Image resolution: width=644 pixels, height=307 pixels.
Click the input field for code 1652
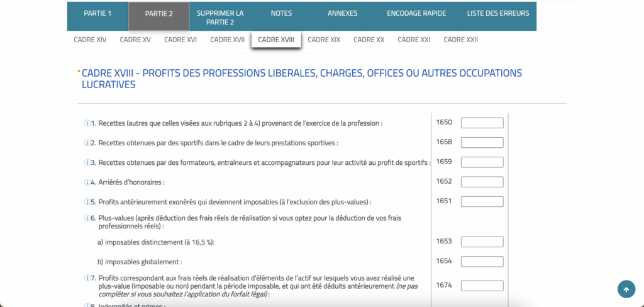[482, 182]
